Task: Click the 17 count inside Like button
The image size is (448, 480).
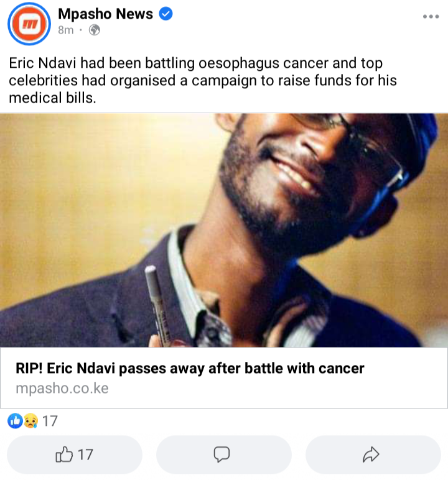Action: point(85,455)
